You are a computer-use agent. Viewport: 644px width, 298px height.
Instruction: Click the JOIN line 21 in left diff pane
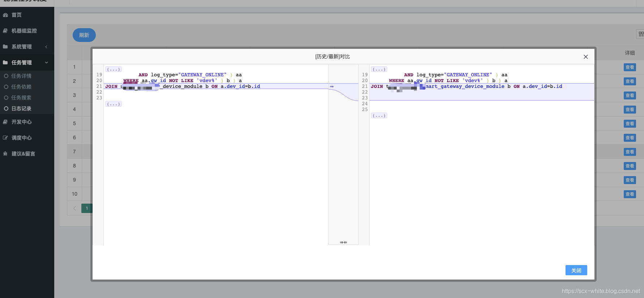point(216,86)
